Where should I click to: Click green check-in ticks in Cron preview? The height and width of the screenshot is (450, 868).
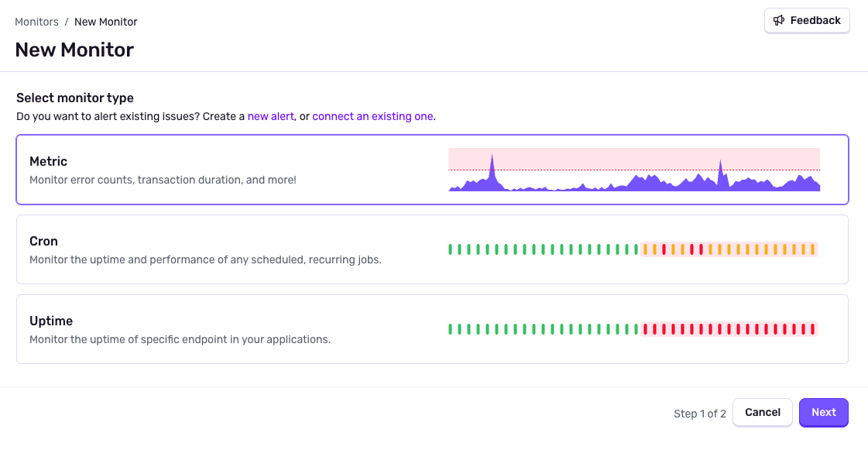tap(542, 249)
